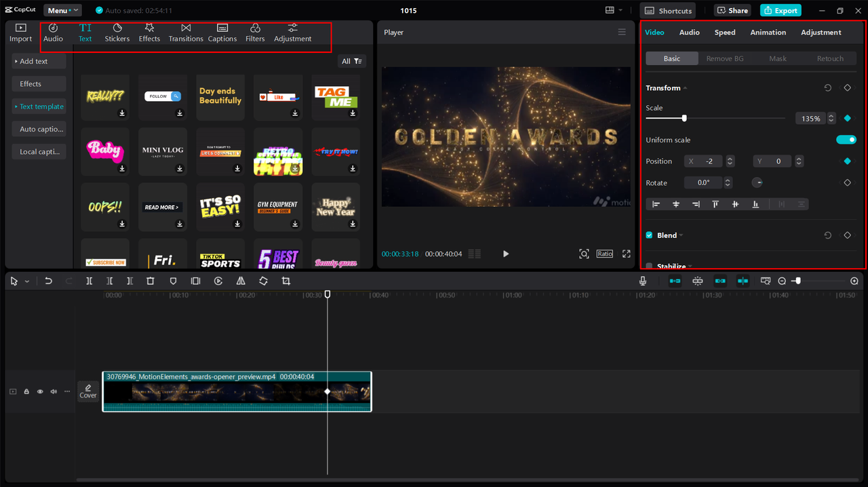Open the Filters panel
Screen dimensions: 868x487
[x=255, y=33]
